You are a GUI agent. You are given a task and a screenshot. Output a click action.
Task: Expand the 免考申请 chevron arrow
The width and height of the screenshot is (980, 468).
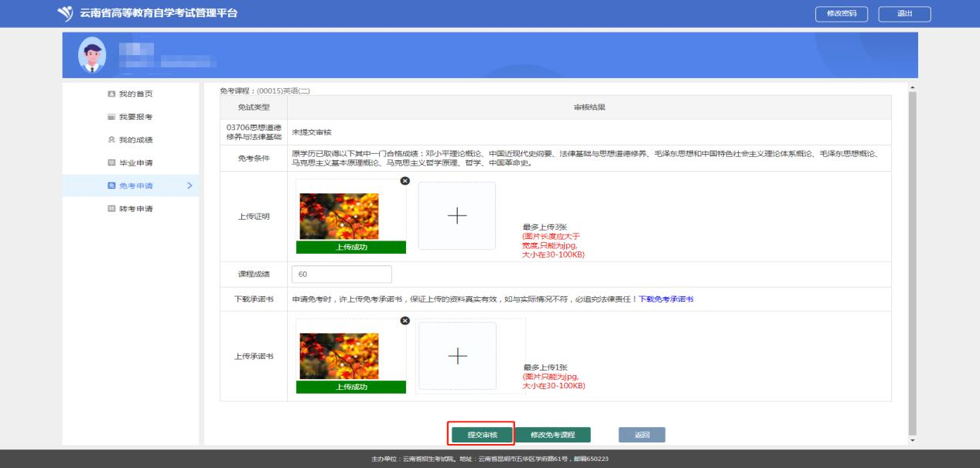[189, 186]
